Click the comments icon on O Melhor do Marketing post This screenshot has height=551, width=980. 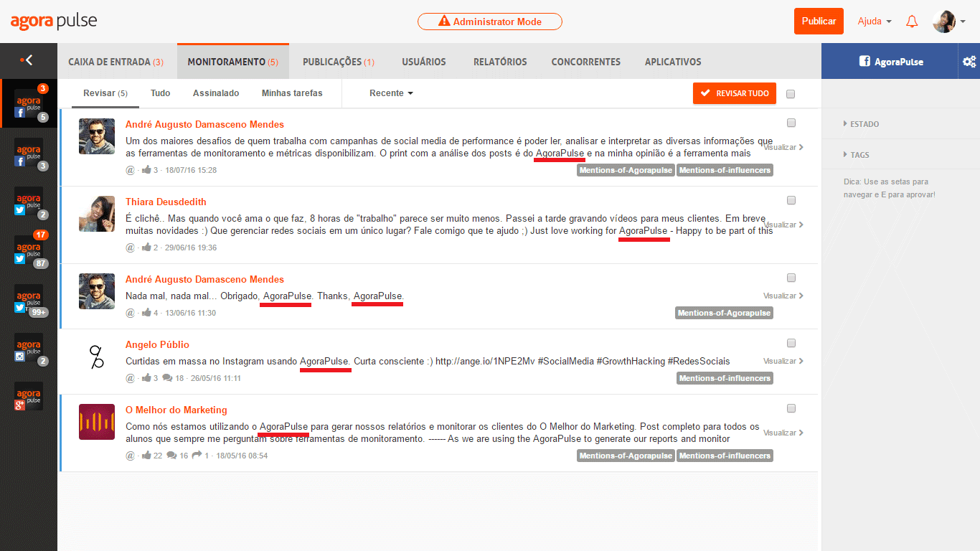(171, 456)
